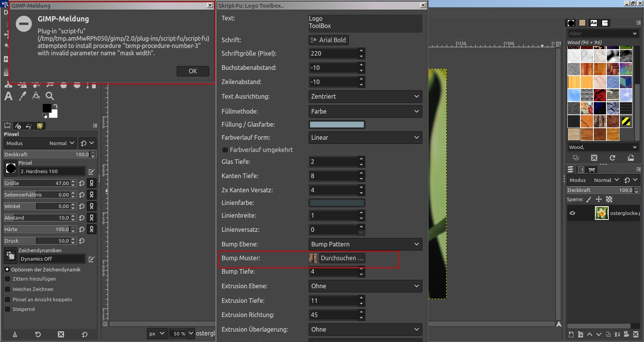Open Farbverlauf Form dropdown set to Linear

click(x=365, y=137)
